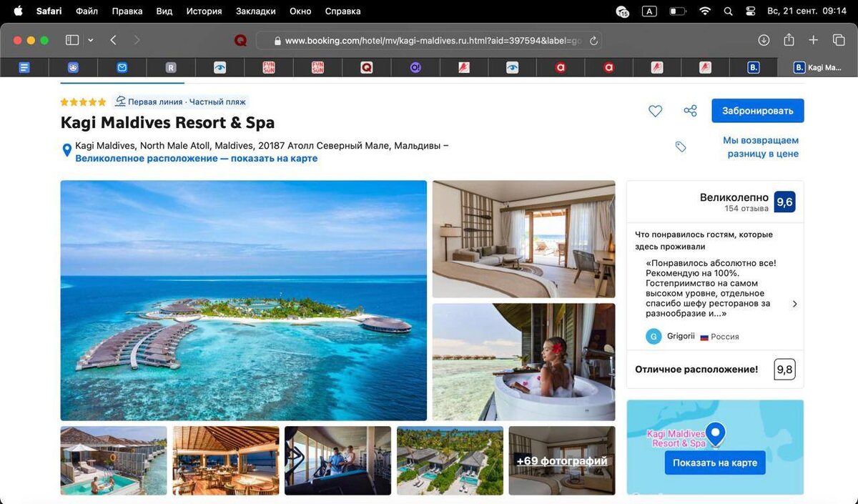Show next guest review with chevron

pos(794,304)
